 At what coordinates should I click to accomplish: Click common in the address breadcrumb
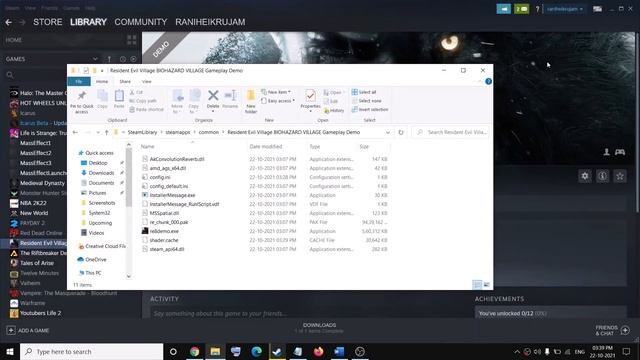point(209,132)
